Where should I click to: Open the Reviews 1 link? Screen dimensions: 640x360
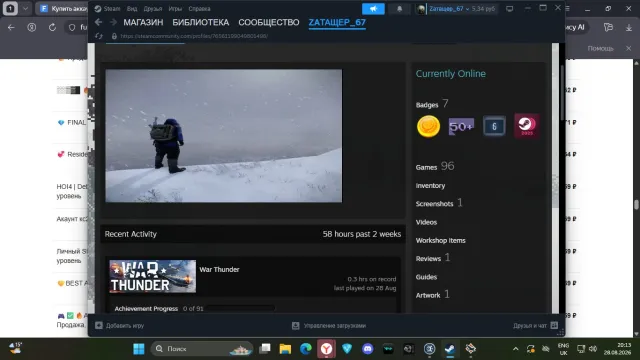(433, 258)
